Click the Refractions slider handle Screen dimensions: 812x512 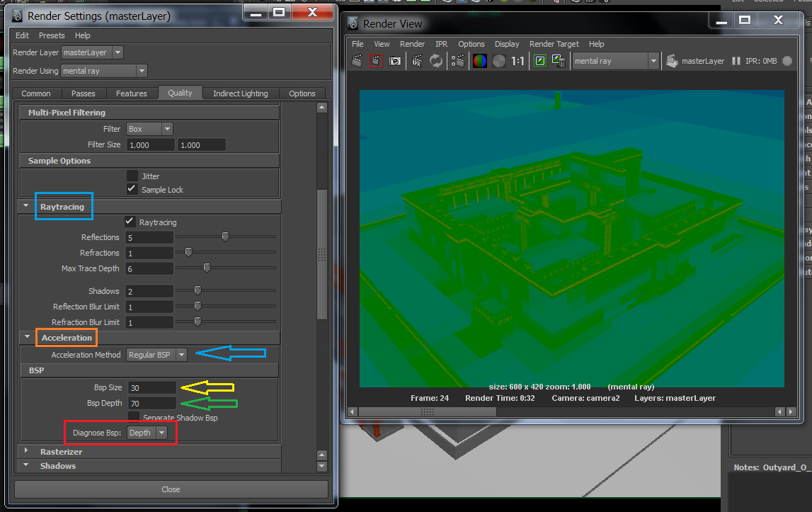[x=188, y=252]
